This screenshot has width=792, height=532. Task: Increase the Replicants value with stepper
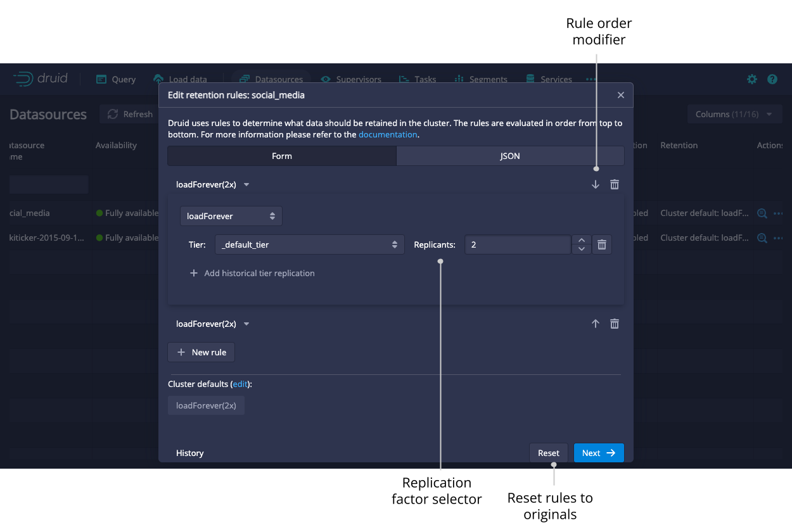[582, 241]
